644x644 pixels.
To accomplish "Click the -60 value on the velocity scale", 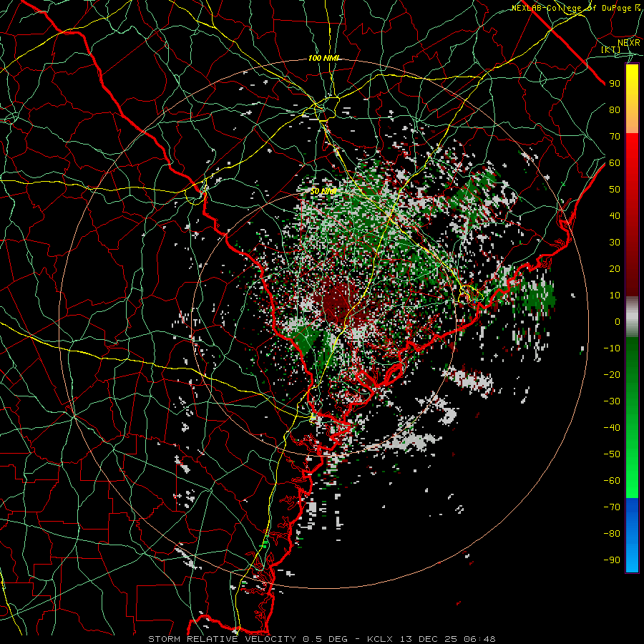I will click(x=612, y=480).
